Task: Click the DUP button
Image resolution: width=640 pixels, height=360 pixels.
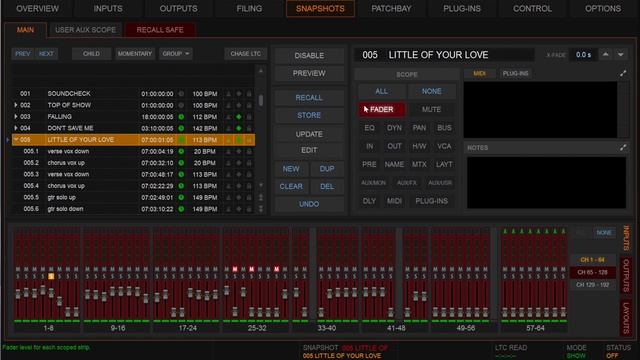Action: (327, 169)
